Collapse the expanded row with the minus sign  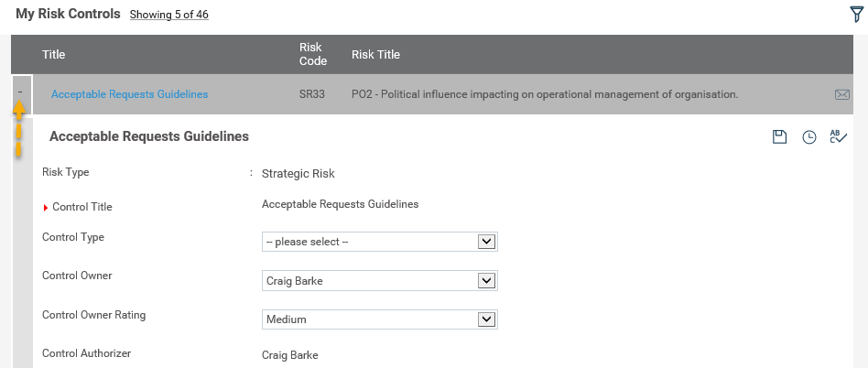coord(20,92)
